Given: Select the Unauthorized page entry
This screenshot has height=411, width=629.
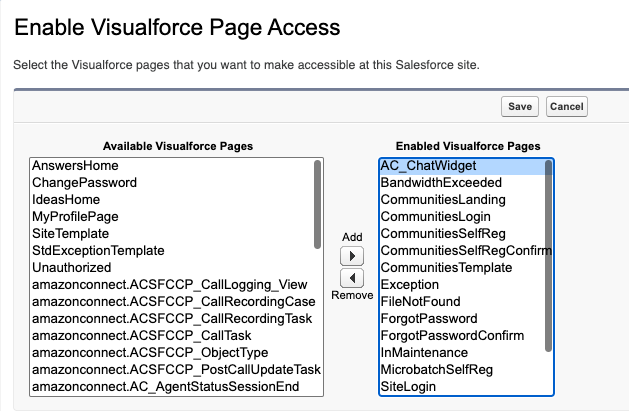Looking at the screenshot, I should pyautogui.click(x=172, y=268).
